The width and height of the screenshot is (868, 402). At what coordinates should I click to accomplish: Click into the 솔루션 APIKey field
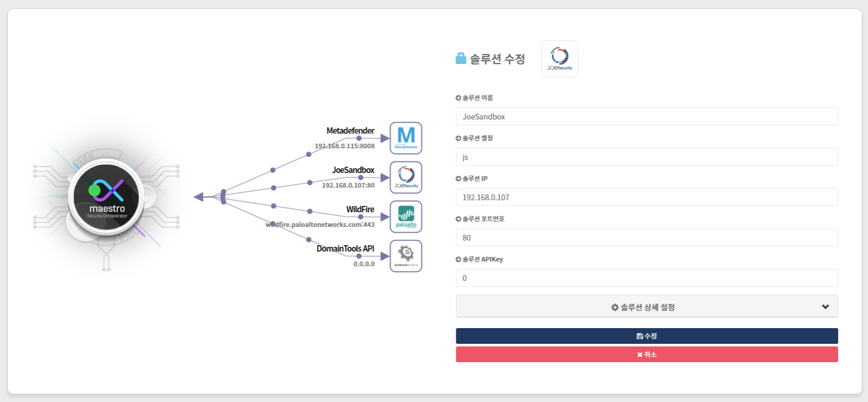[646, 278]
